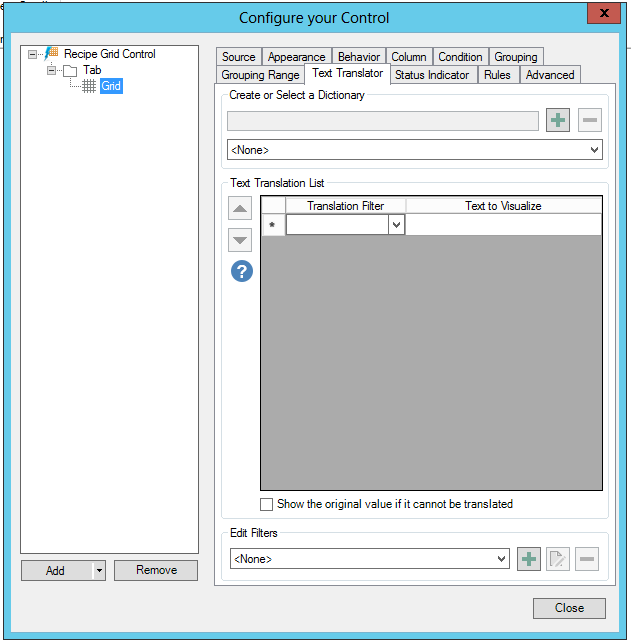The width and height of the screenshot is (631, 642).
Task: Open the Advanced tab
Action: point(550,75)
